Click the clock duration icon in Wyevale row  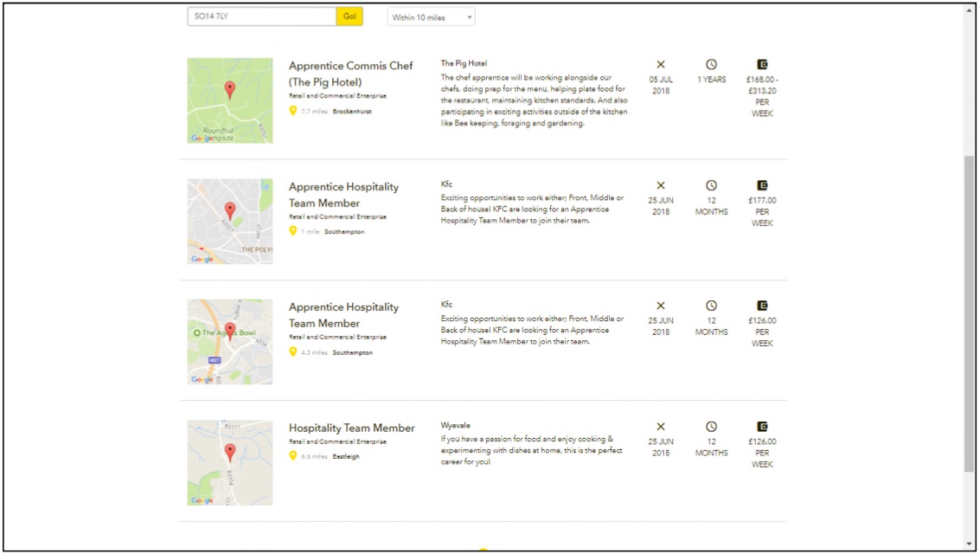[711, 427]
